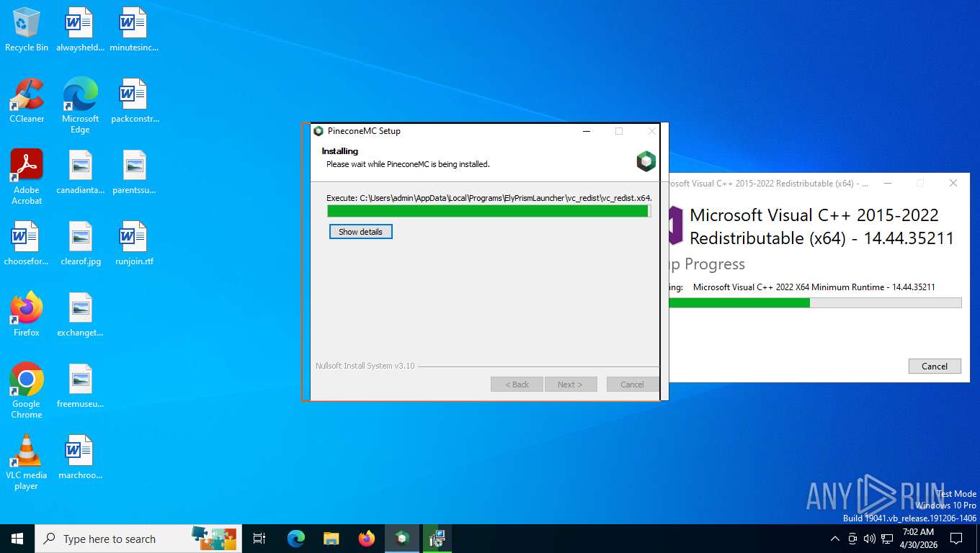The width and height of the screenshot is (980, 553).
Task: Launch the Firefox desktop shortcut
Action: 27,315
